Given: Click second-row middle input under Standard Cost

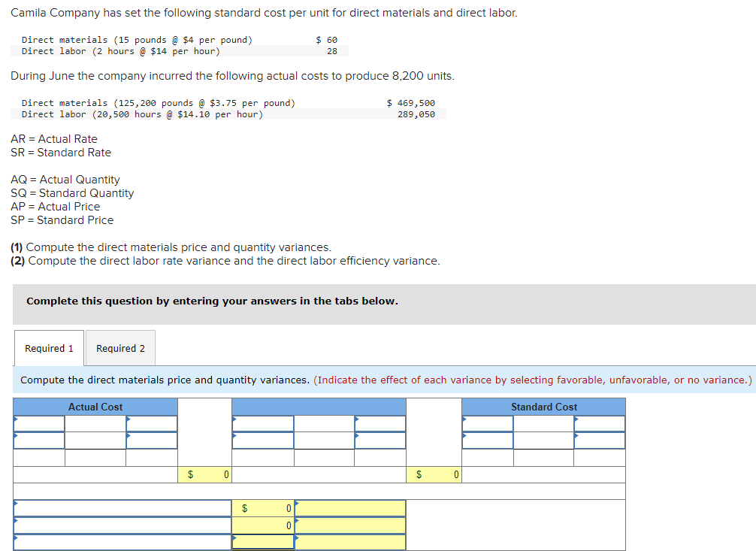Looking at the screenshot, I should tap(543, 440).
